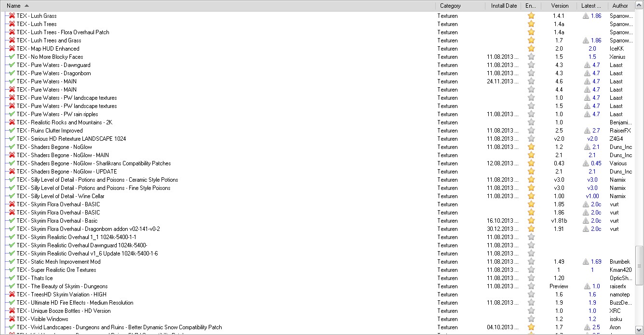This screenshot has height=335, width=644.
Task: Click the scrollbar down arrow
Action: coord(640,331)
